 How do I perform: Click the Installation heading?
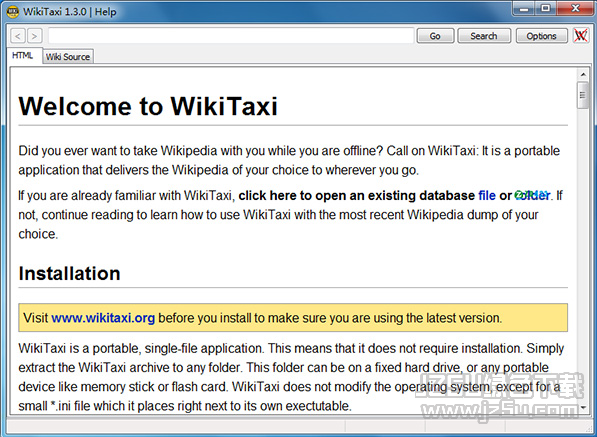(69, 273)
